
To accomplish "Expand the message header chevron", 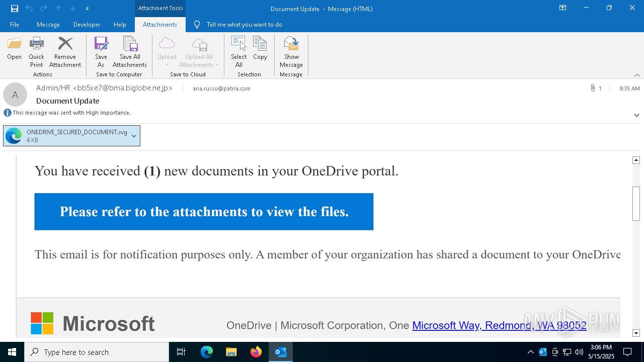I will 636,115.
